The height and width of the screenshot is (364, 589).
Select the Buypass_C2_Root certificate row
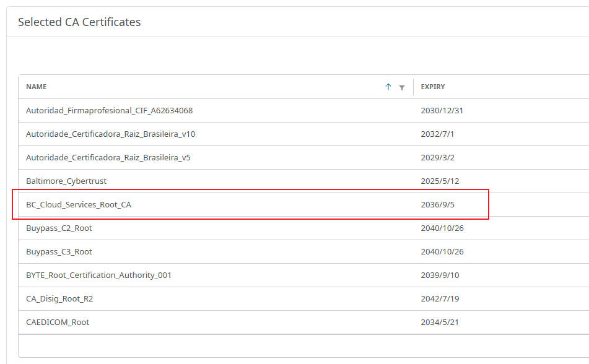pos(303,228)
